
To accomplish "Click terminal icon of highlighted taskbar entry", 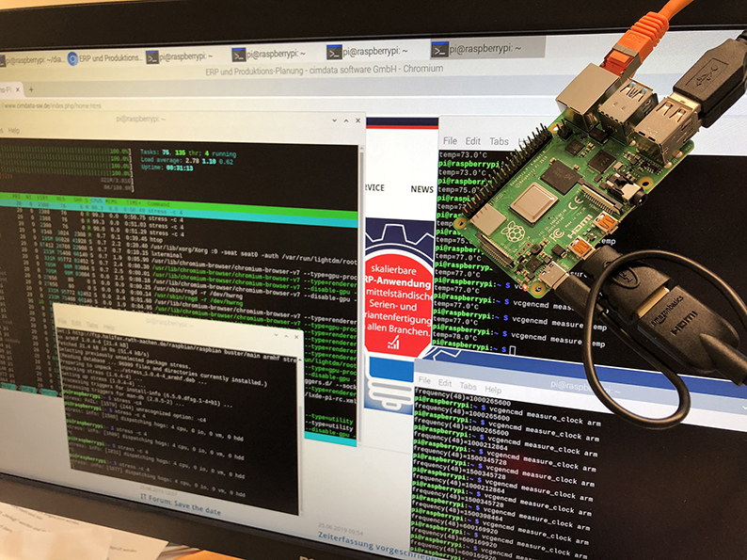I will coord(439,50).
